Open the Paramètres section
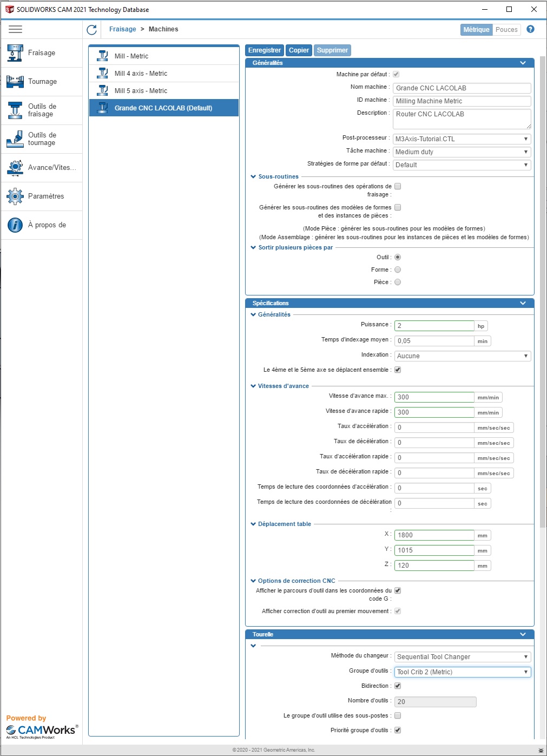547x756 pixels. pyautogui.click(x=42, y=196)
